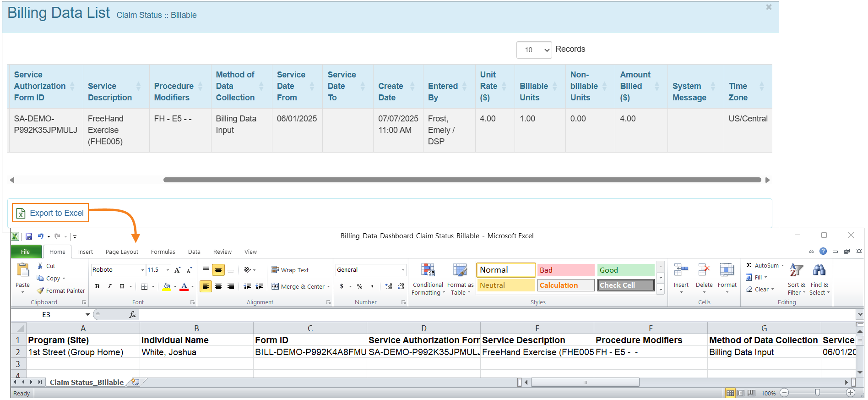Open the File tab
The width and height of the screenshot is (868, 400).
pos(26,252)
